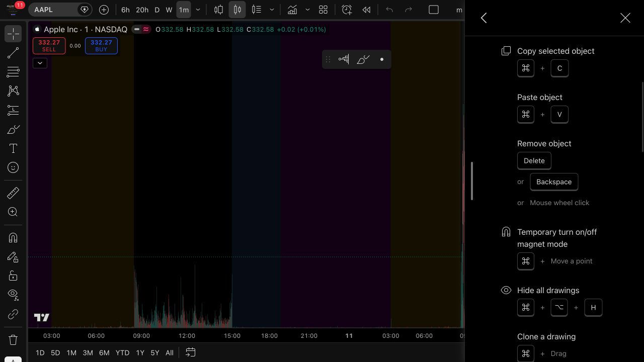Switch to the W weekly interval
This screenshot has height=362, width=644.
[x=169, y=10]
